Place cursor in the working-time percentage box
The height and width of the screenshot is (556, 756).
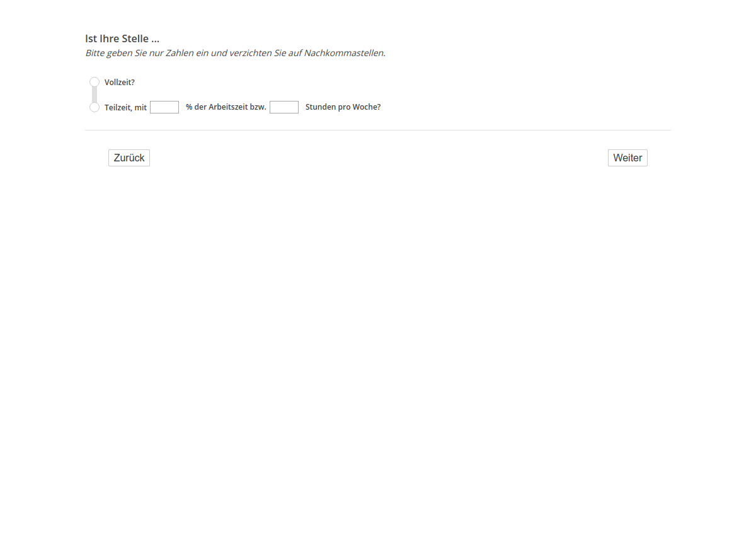tap(164, 107)
